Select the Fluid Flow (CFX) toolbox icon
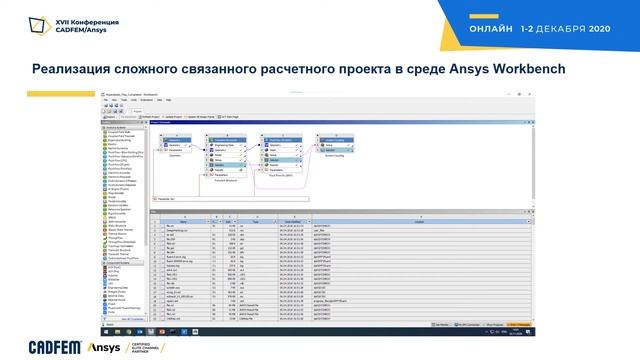Screen dimensions: 640x360 tap(105, 160)
